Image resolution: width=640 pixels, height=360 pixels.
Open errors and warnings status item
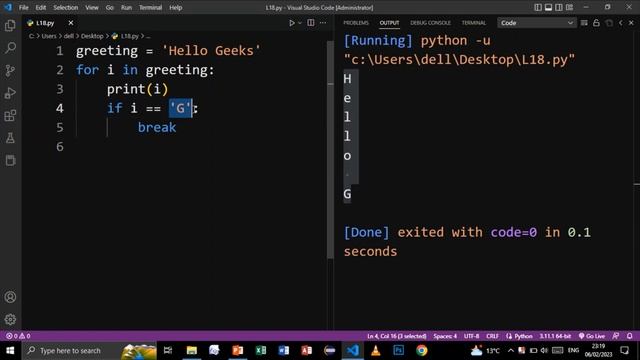click(x=18, y=336)
